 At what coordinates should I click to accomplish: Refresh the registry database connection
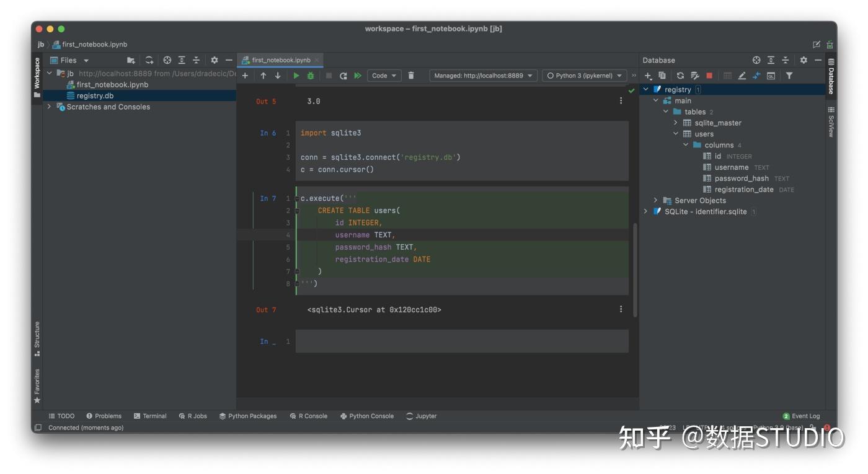pos(680,75)
